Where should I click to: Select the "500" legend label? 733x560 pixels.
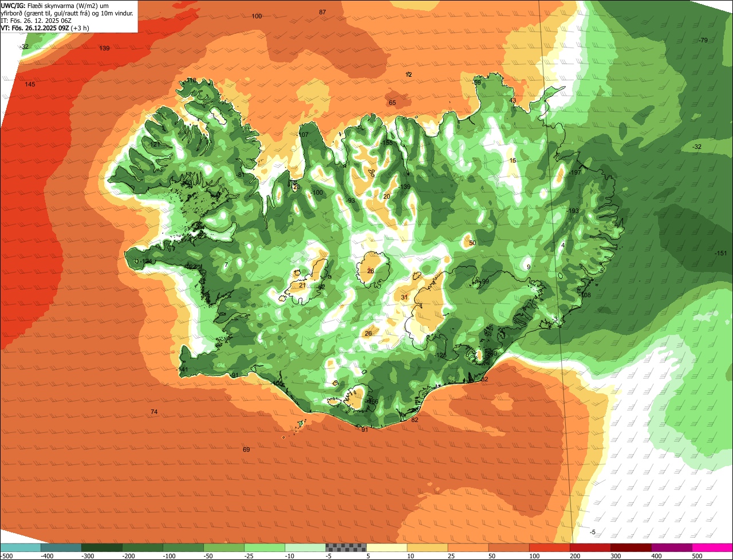point(697,556)
